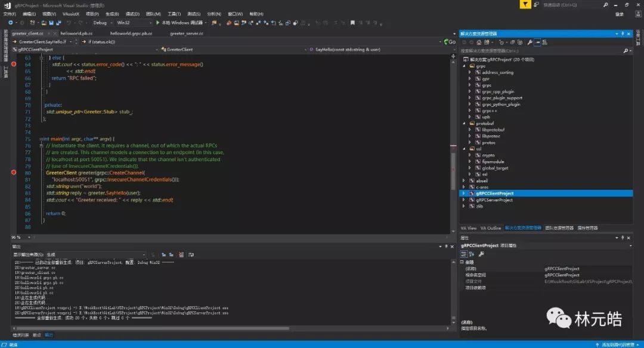
Task: Select gRPCServerProject in Solution Explorer
Action: (x=494, y=200)
